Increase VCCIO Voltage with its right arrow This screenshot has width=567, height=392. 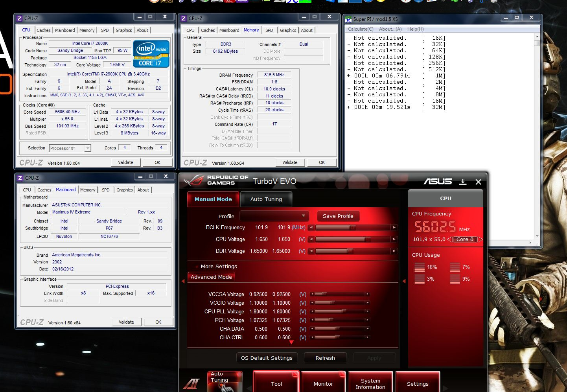tap(368, 303)
